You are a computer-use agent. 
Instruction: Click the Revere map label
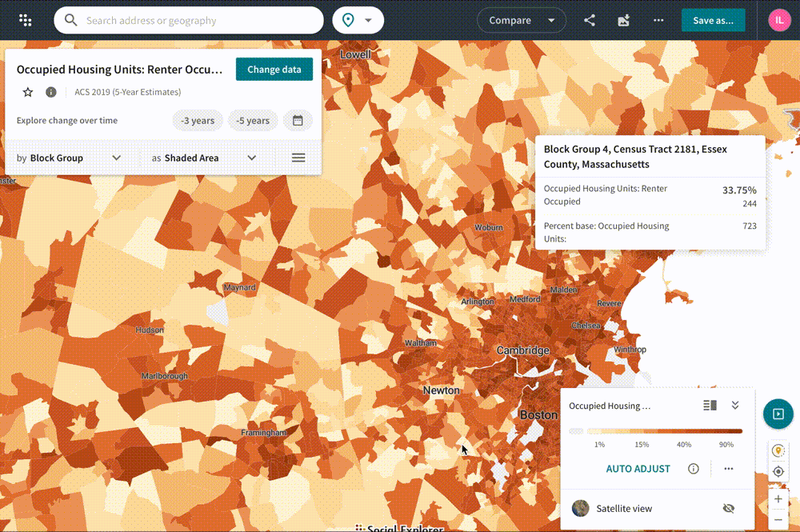coord(609,303)
